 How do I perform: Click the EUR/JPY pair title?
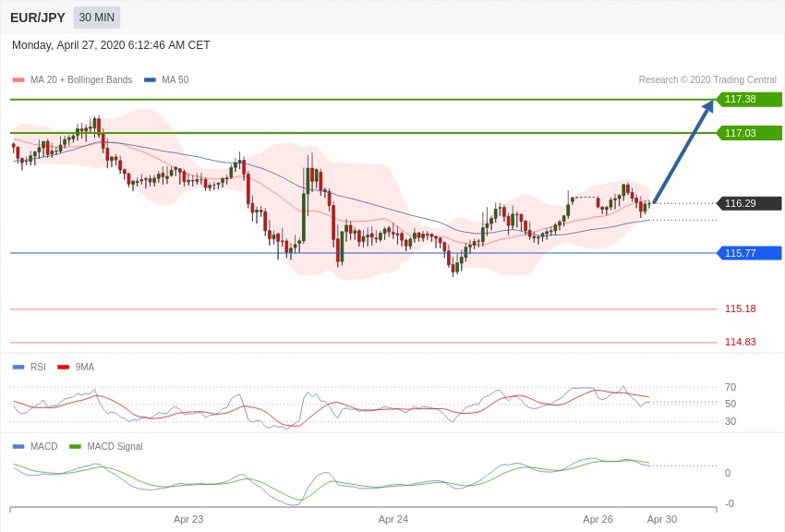click(38, 18)
